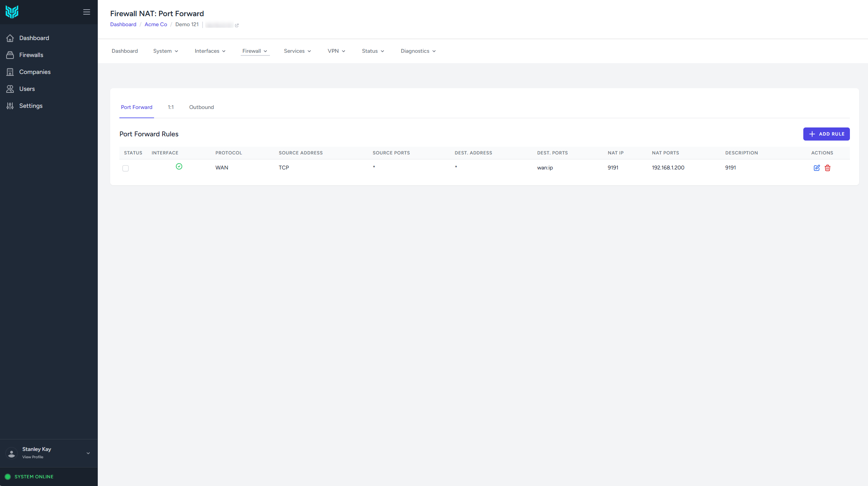Expand the Interfaces dropdown menu
Screen dimensions: 868x486
pyautogui.click(x=210, y=51)
